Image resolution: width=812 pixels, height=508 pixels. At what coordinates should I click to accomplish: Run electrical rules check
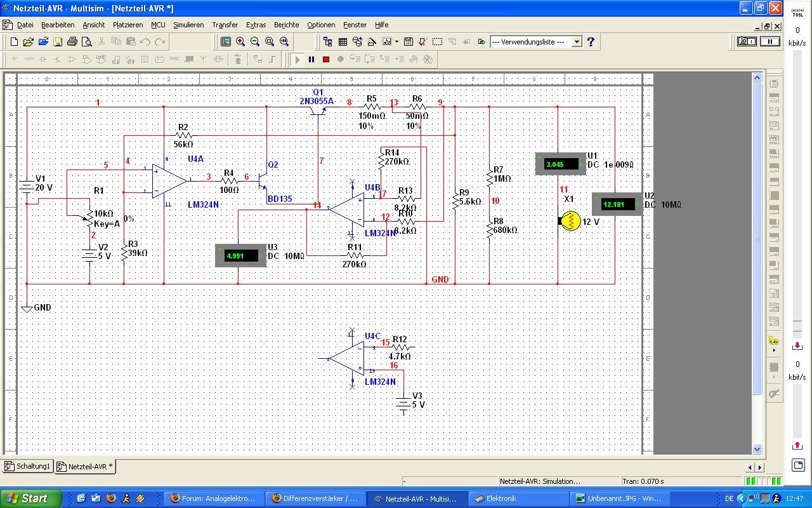click(x=423, y=42)
